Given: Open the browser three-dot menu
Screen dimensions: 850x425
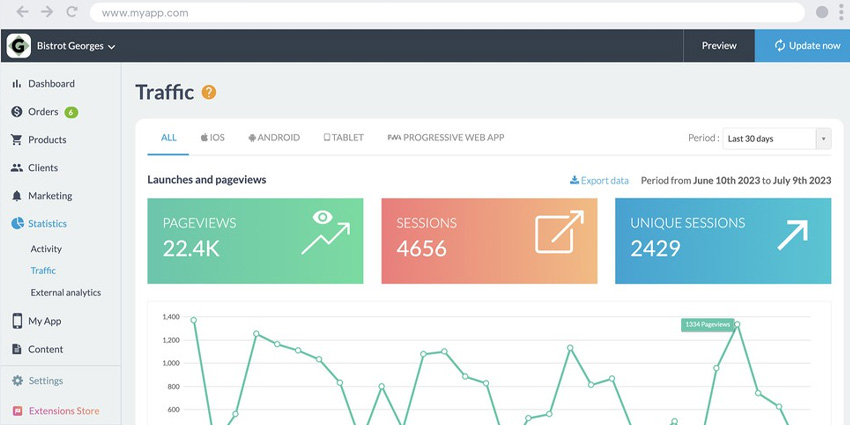Looking at the screenshot, I should (841, 12).
